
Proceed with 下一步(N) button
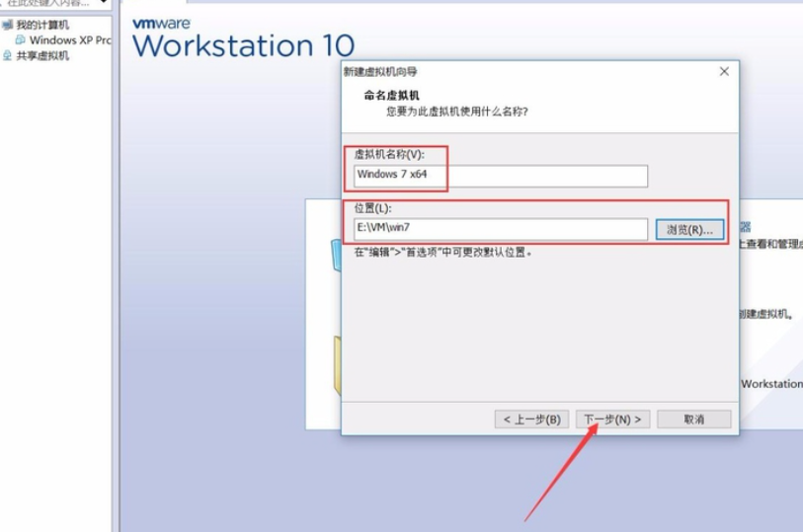[612, 419]
